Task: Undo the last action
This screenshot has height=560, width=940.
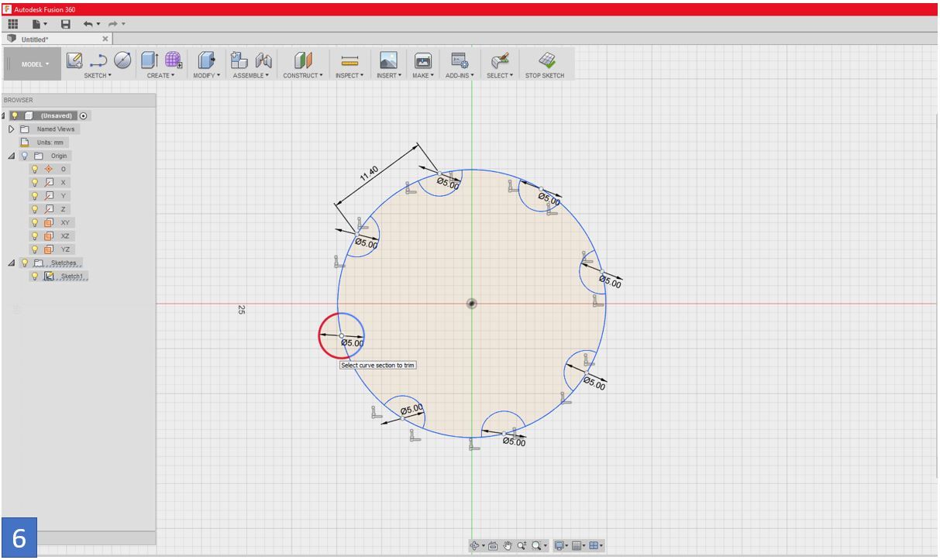Action: (88, 24)
